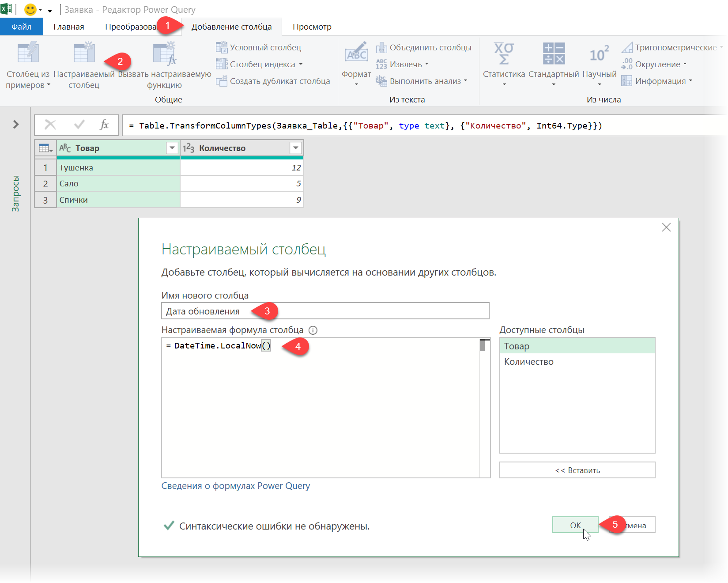Open the Научный functions icon

tap(599, 53)
